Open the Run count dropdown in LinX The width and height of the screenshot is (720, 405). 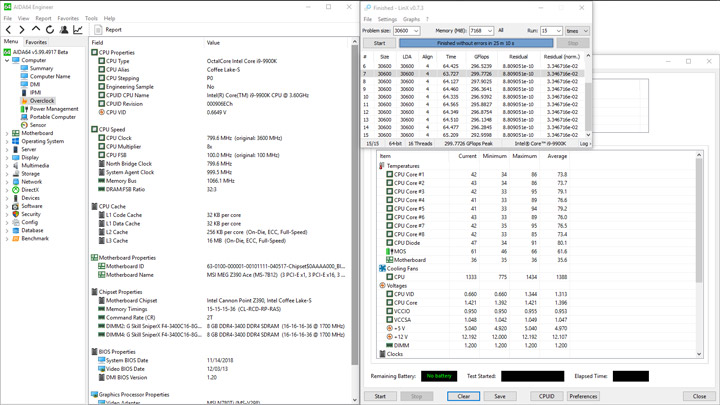(558, 31)
